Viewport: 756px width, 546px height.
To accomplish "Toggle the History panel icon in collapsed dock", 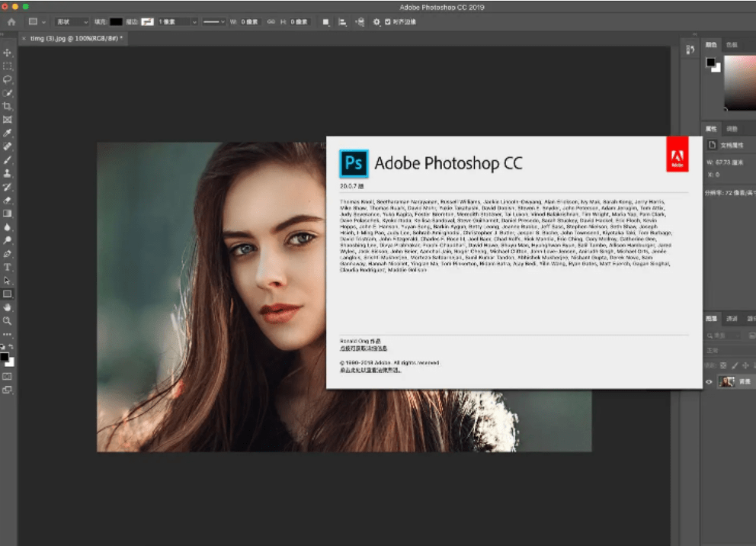I will pyautogui.click(x=690, y=50).
